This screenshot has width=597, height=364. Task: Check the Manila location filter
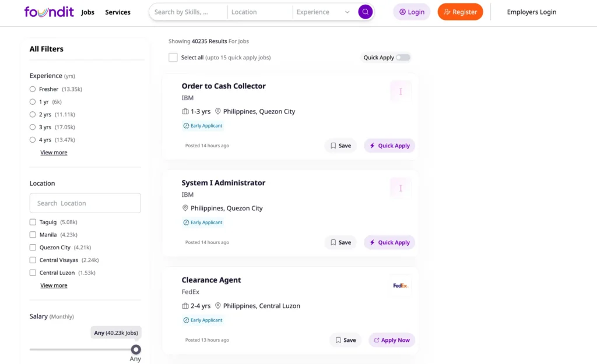point(33,235)
